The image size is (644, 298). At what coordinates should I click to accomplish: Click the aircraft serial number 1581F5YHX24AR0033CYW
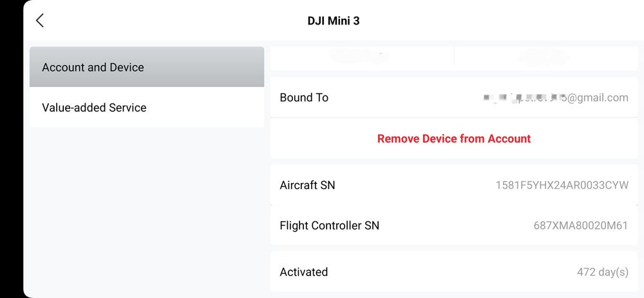click(562, 186)
